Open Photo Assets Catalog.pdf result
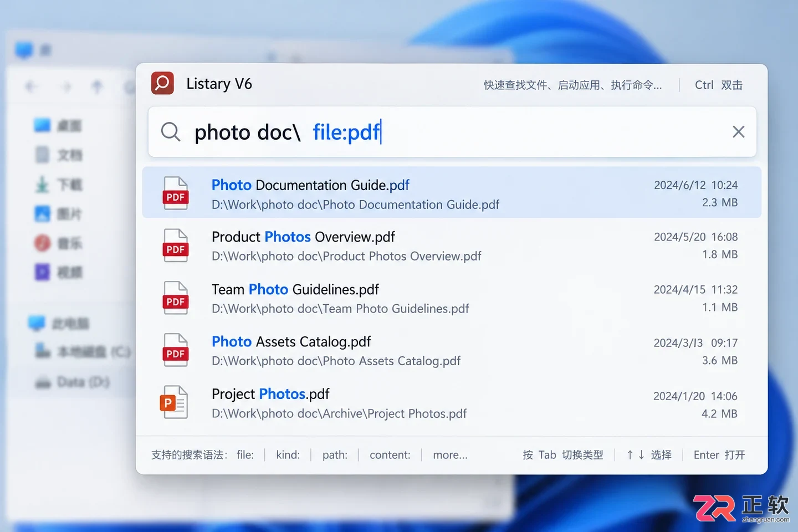The width and height of the screenshot is (798, 532). pyautogui.click(x=452, y=350)
